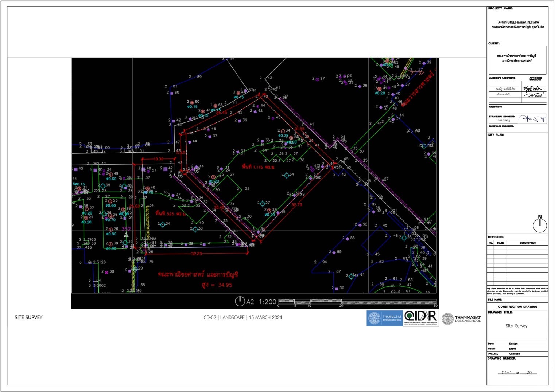This screenshot has width=555, height=392.
Task: Click the red dimension '30.40'
Action: pyautogui.click(x=219, y=207)
